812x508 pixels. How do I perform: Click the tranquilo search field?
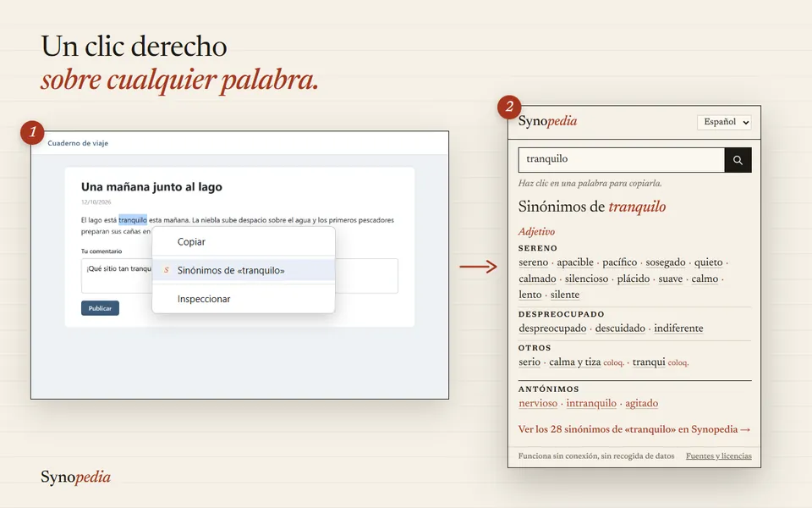coord(622,160)
